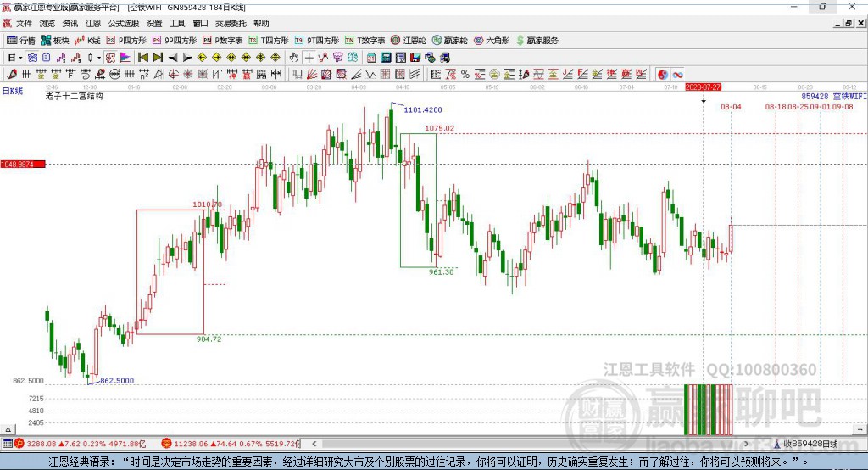
Task: Select the 2023-07-27 red date marker
Action: tap(703, 87)
